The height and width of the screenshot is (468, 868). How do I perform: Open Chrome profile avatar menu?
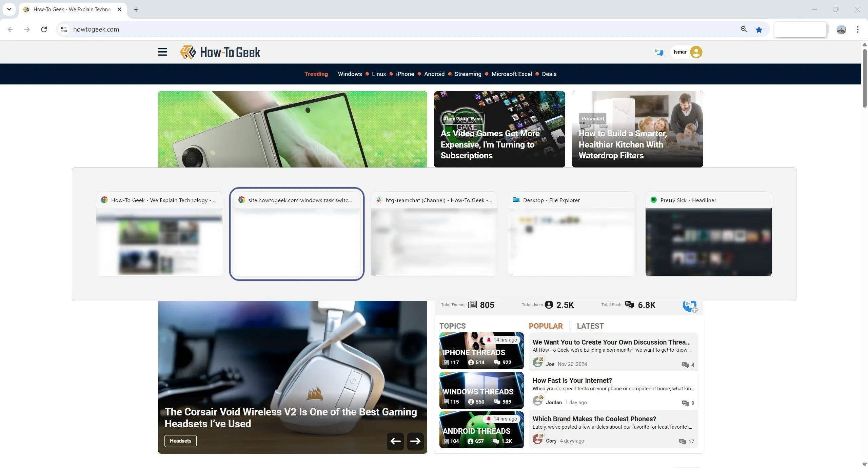[841, 30]
